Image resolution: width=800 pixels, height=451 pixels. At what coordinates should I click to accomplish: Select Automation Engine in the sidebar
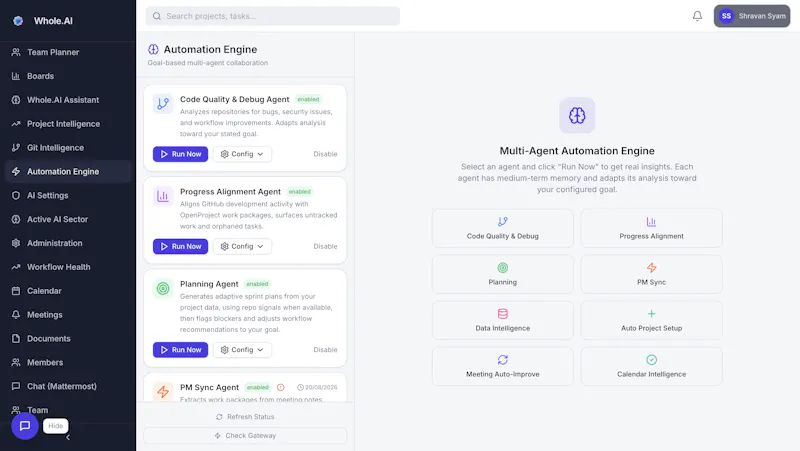67,171
